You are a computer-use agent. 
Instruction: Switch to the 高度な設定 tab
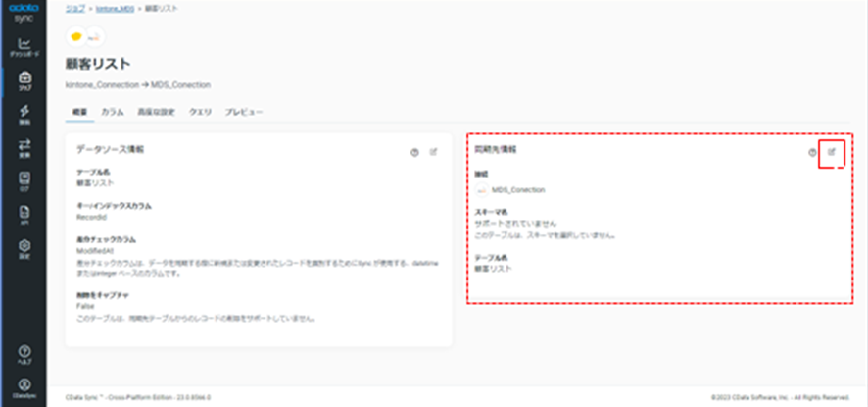156,112
